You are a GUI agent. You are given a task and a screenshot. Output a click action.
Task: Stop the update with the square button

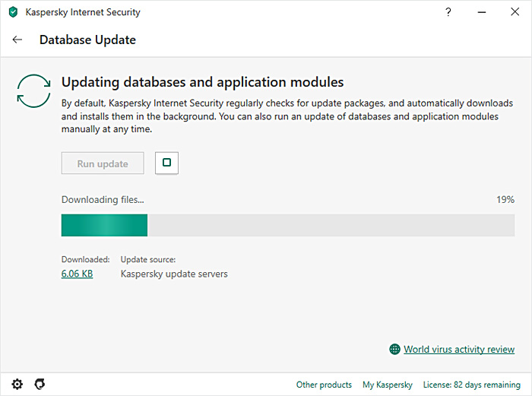pyautogui.click(x=166, y=163)
